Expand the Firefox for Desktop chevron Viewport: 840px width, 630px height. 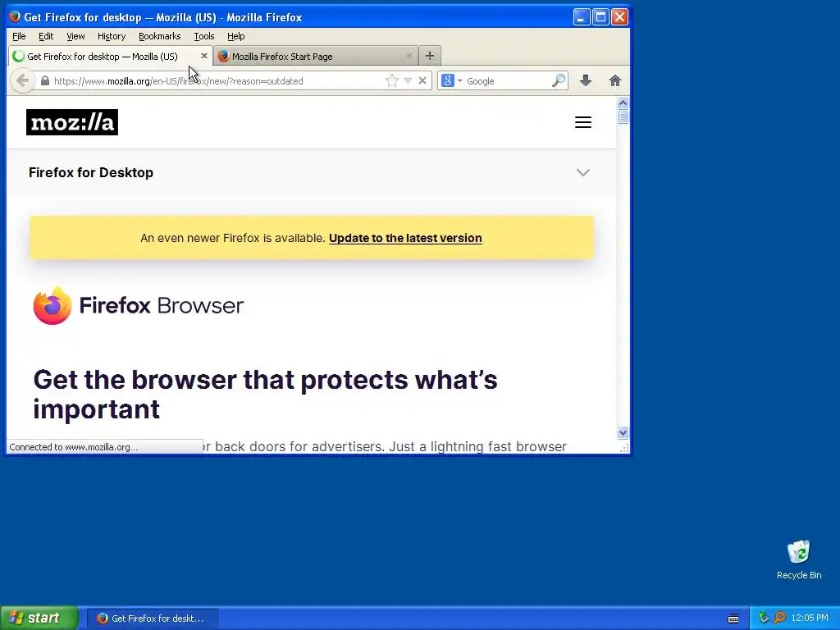[583, 172]
